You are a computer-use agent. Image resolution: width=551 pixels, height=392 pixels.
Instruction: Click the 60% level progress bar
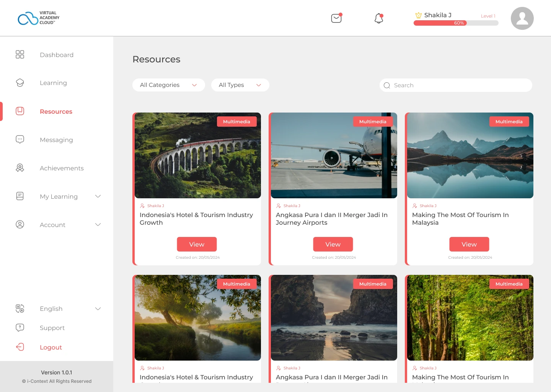(456, 23)
